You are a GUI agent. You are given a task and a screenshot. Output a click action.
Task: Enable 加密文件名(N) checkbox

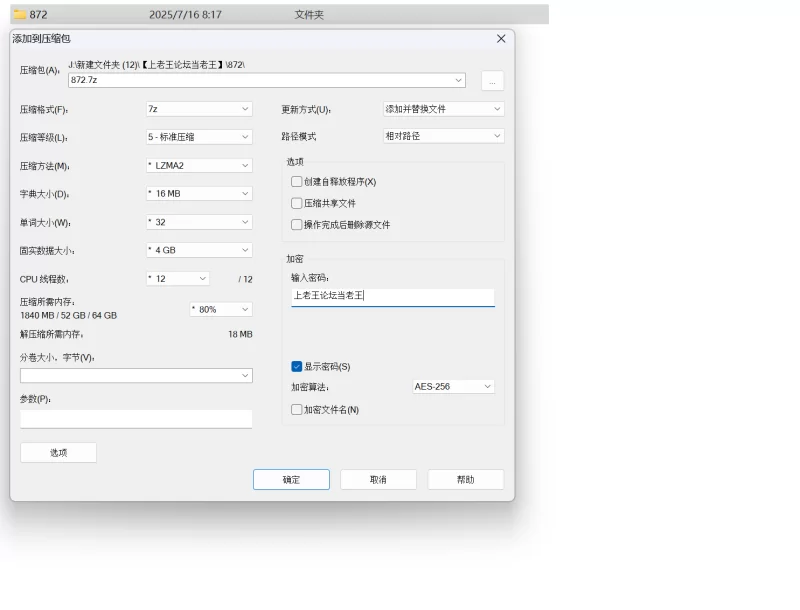[x=296, y=410]
